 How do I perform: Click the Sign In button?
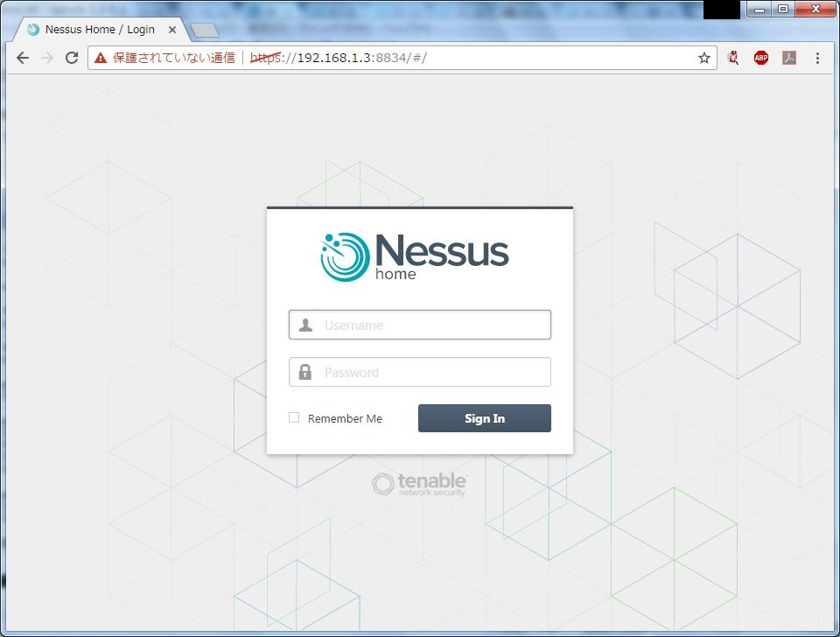[x=484, y=418]
